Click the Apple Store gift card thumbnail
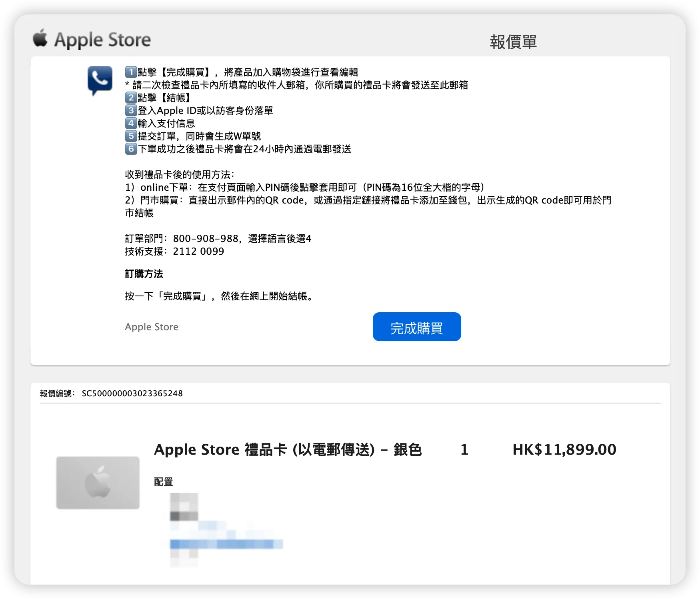 click(98, 483)
